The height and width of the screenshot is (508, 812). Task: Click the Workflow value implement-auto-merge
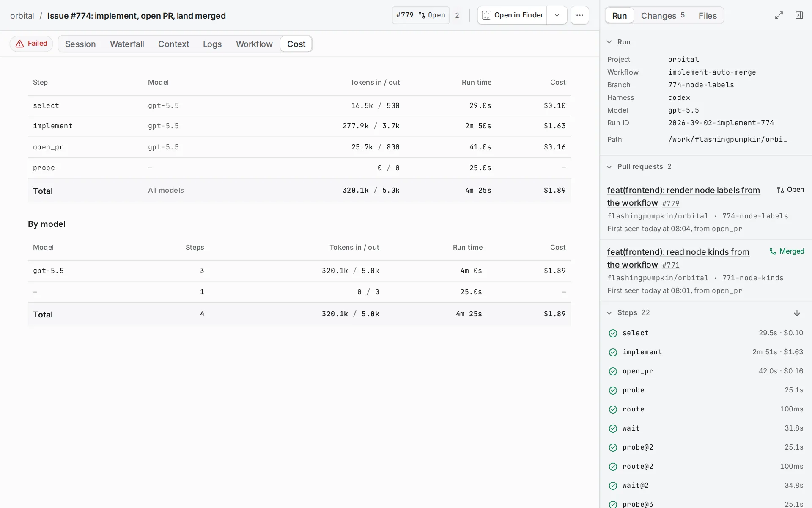click(712, 72)
